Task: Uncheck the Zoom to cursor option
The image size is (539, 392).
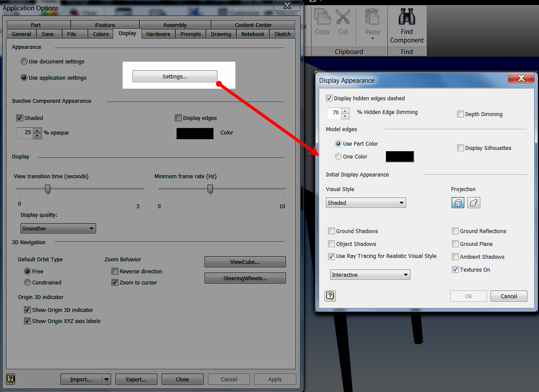Action: pyautogui.click(x=115, y=282)
